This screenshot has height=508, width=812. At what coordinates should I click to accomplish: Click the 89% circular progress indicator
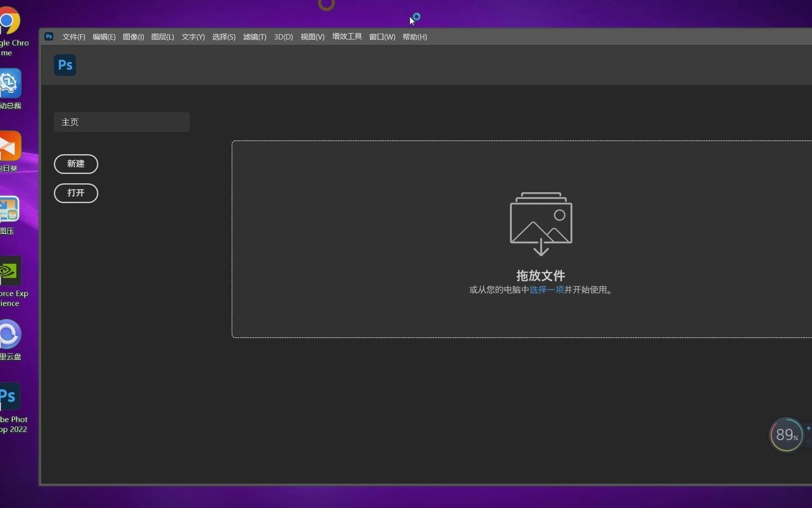click(786, 435)
